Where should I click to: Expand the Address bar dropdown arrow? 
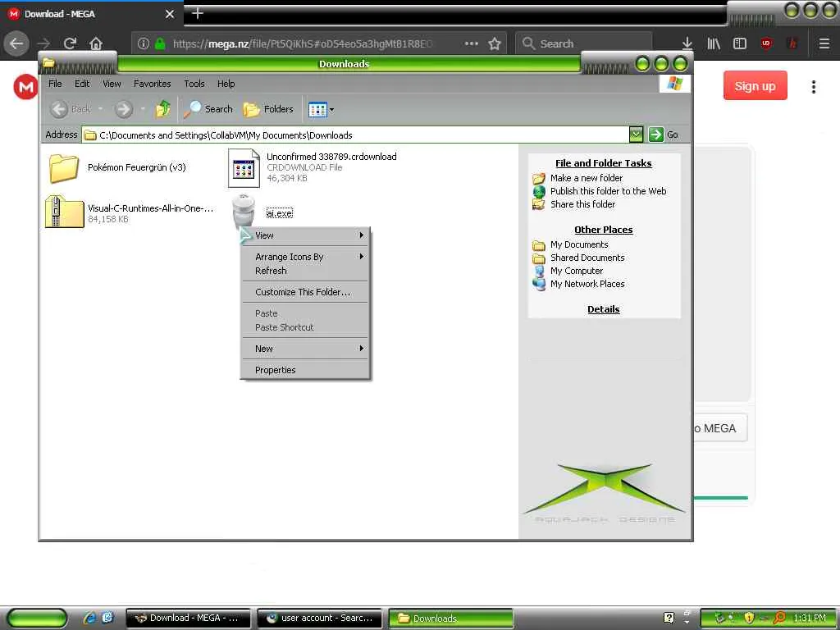[x=636, y=135]
